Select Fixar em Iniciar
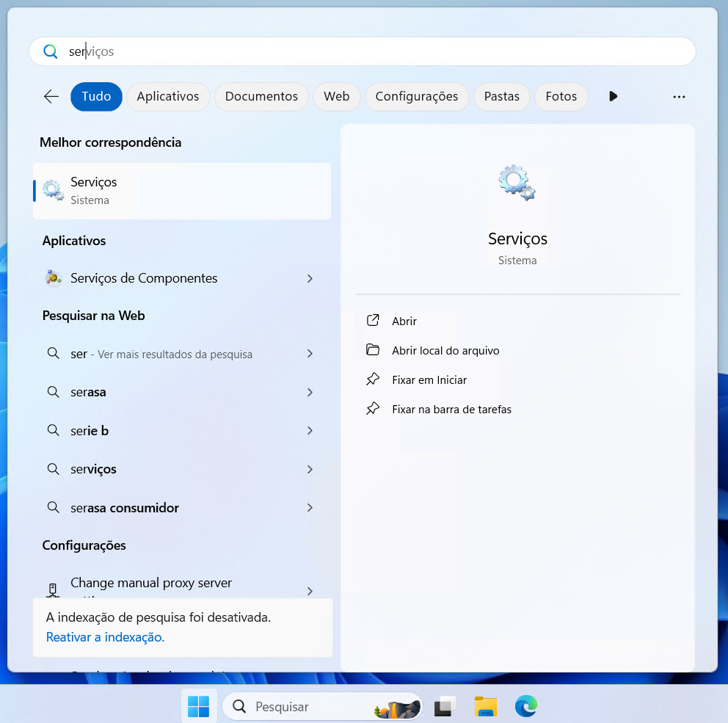728x723 pixels. pyautogui.click(x=429, y=379)
